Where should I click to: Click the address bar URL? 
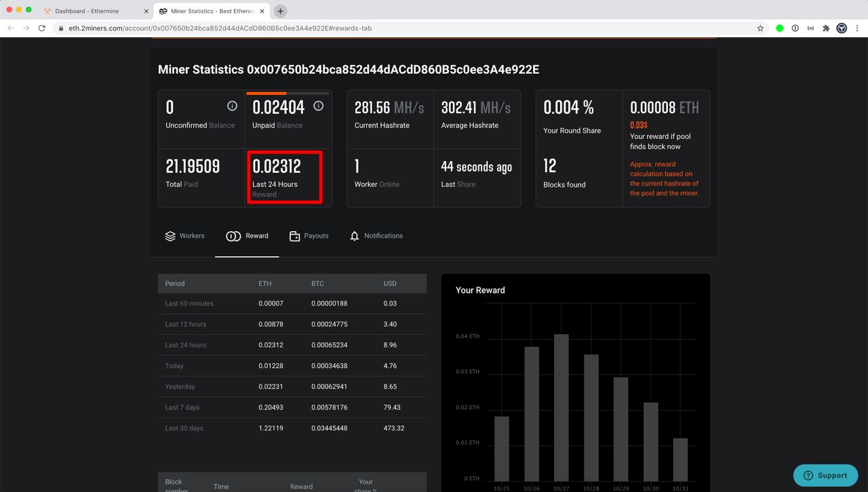(220, 28)
